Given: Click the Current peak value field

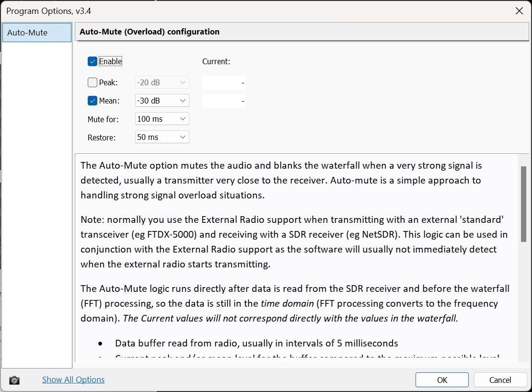Looking at the screenshot, I should tap(223, 82).
